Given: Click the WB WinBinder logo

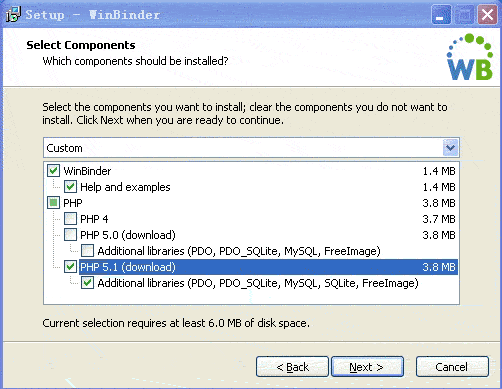Looking at the screenshot, I should tap(470, 57).
